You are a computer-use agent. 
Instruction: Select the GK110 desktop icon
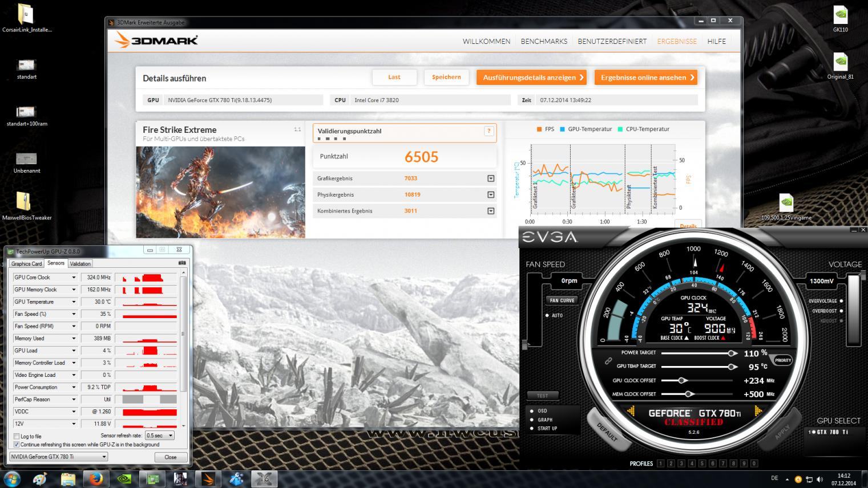840,18
